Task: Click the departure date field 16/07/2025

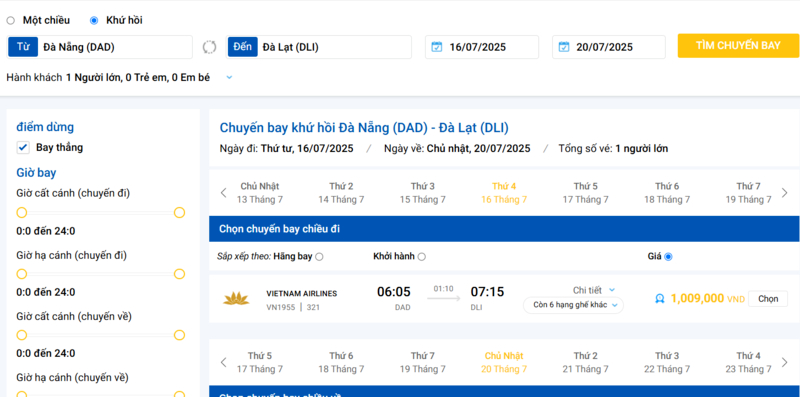Action: click(x=482, y=47)
